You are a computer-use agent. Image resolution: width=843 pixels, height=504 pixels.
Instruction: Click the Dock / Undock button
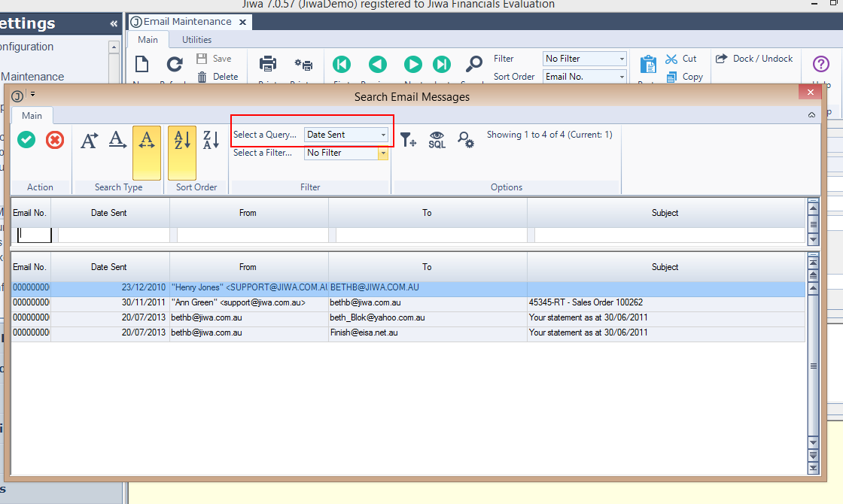pyautogui.click(x=754, y=59)
